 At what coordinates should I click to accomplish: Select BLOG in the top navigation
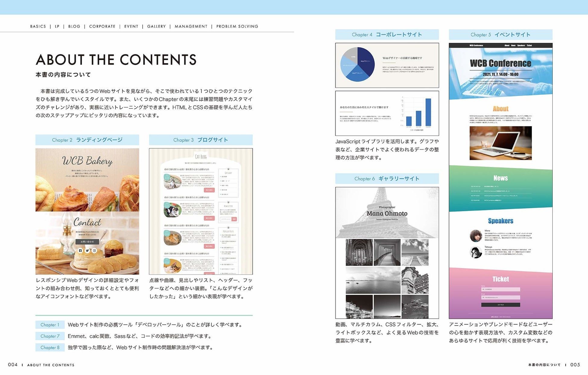74,26
